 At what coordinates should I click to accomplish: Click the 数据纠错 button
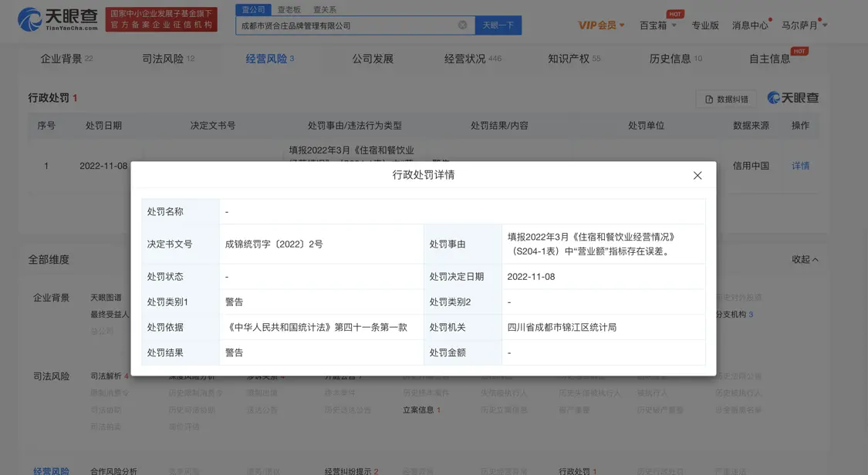pos(726,99)
